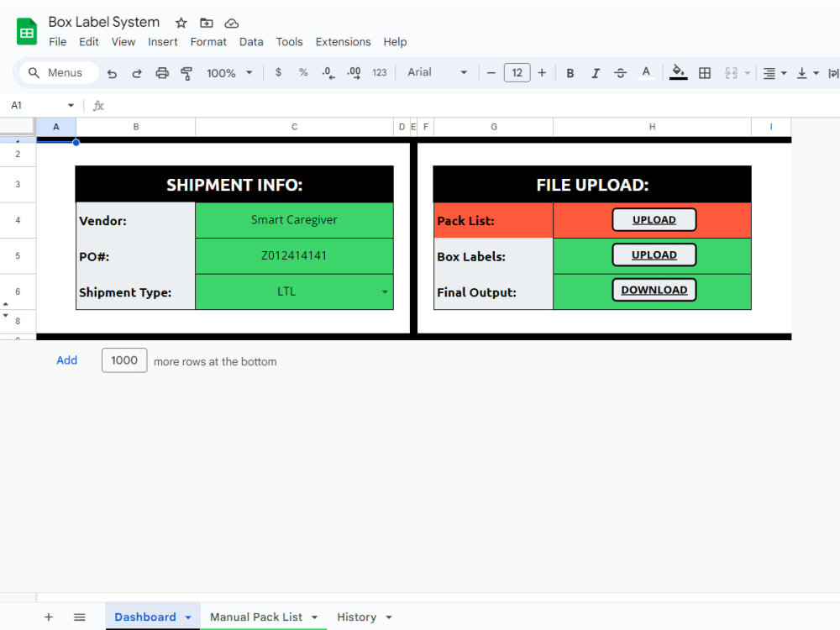The width and height of the screenshot is (840, 630).
Task: Open the LTL shipment type dropdown
Action: 385,291
